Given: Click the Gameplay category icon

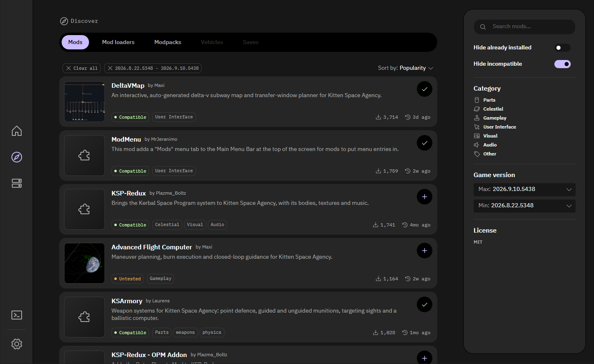Looking at the screenshot, I should coord(476,118).
